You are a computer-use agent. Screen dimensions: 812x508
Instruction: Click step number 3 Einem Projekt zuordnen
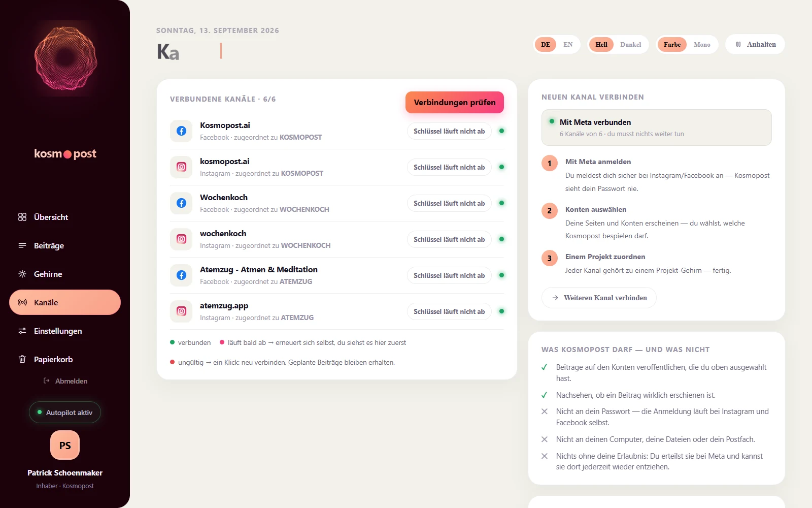549,258
